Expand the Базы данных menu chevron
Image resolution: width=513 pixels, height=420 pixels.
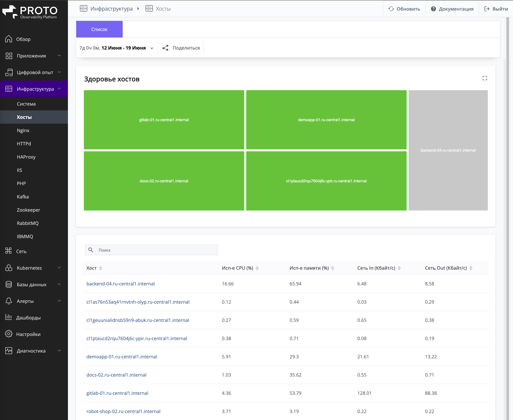[59, 284]
